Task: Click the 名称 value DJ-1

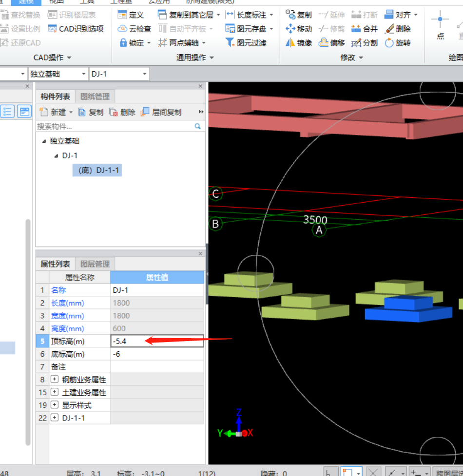Action: click(157, 290)
